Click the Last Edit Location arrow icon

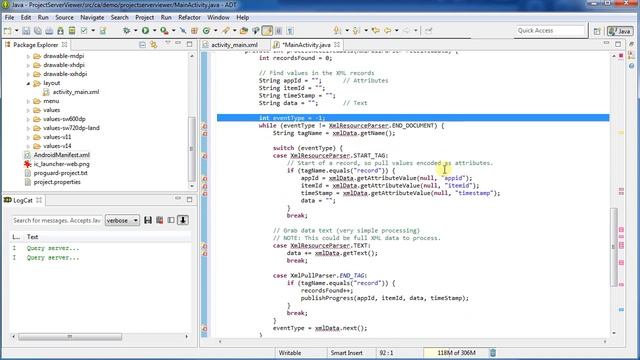[376, 31]
